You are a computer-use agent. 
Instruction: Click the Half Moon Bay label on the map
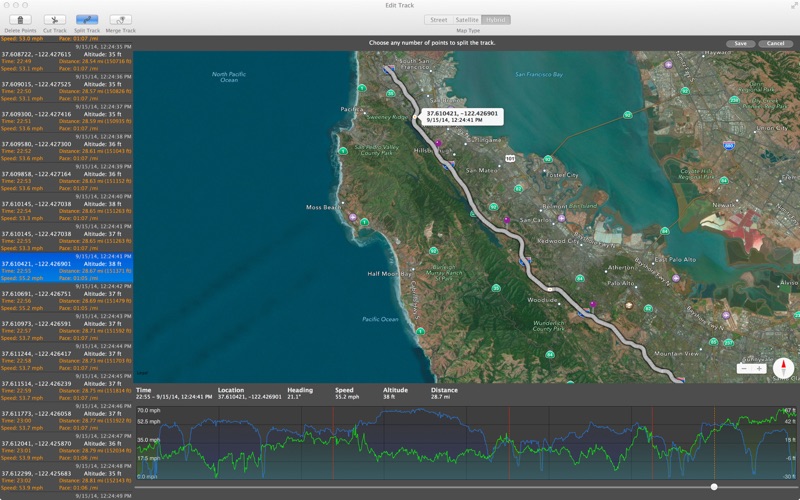389,274
